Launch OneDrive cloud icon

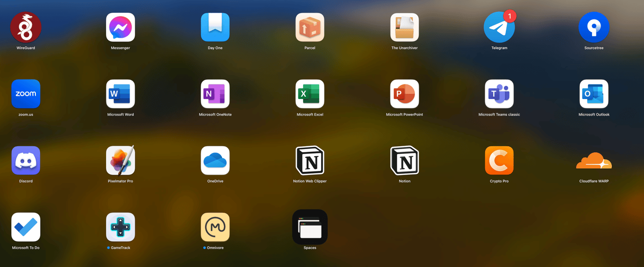click(x=215, y=160)
